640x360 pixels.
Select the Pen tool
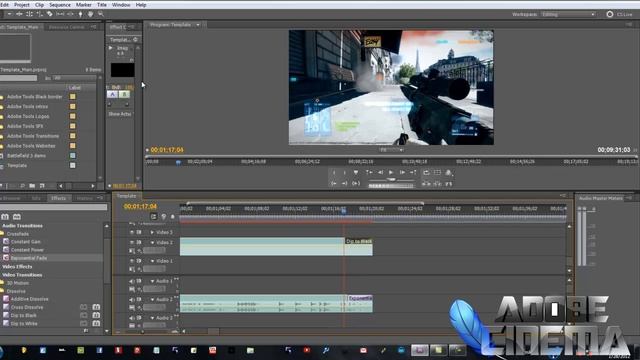tap(80, 14)
